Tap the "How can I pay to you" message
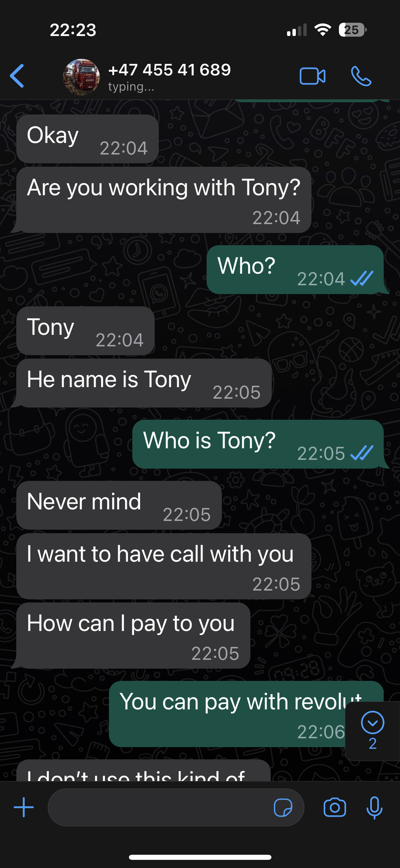 coord(133,635)
